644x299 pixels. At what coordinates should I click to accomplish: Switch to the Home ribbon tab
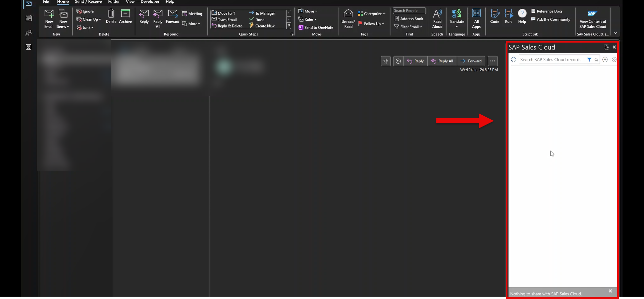click(x=63, y=2)
